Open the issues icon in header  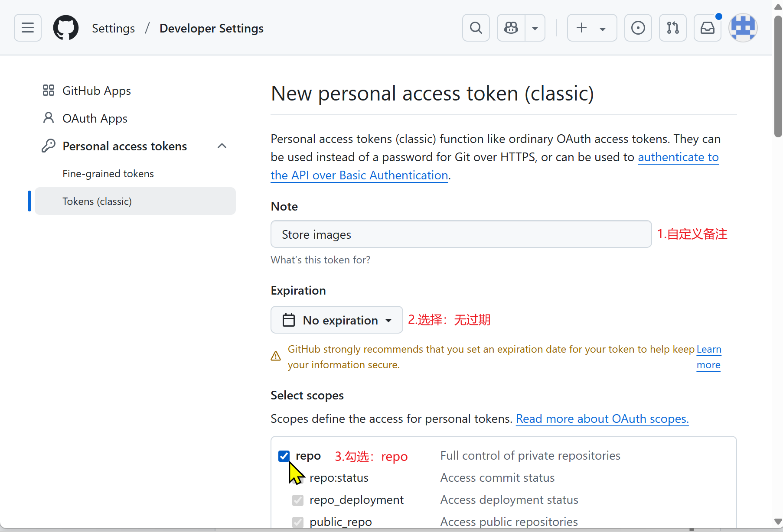(x=638, y=28)
